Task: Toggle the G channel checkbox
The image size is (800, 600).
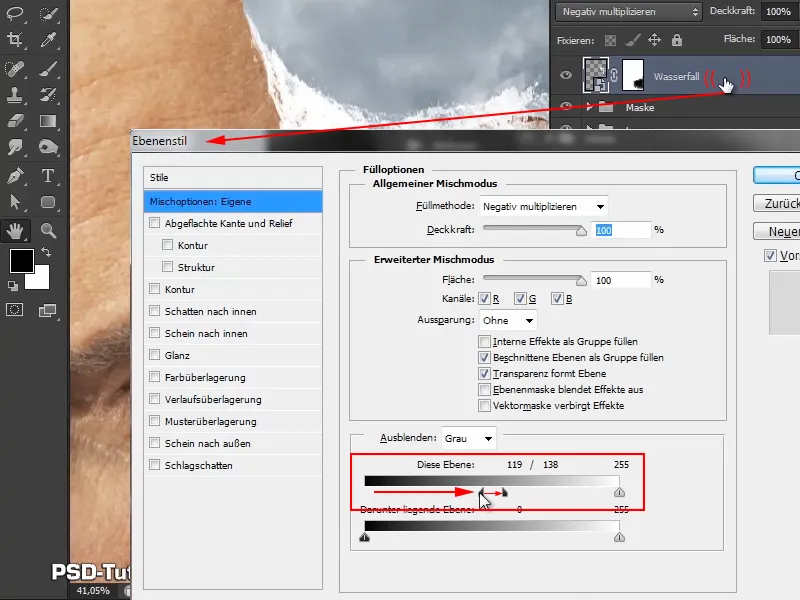Action: pyautogui.click(x=520, y=298)
